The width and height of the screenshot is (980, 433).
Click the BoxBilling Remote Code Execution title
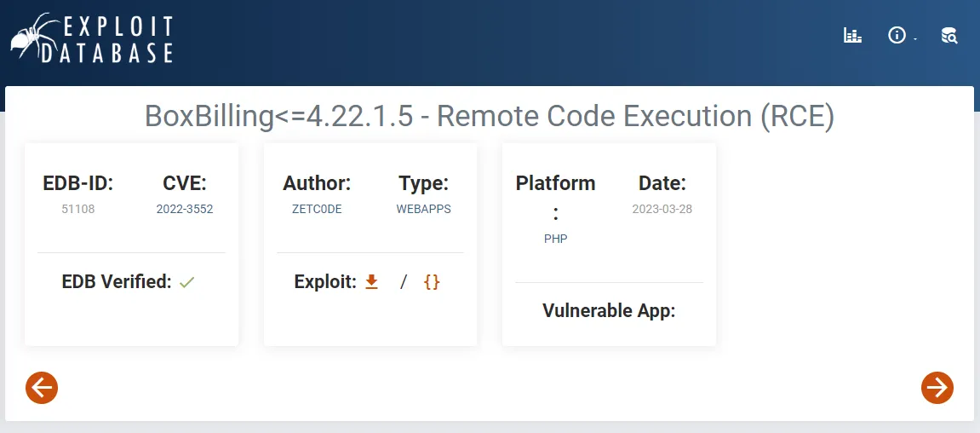(490, 116)
